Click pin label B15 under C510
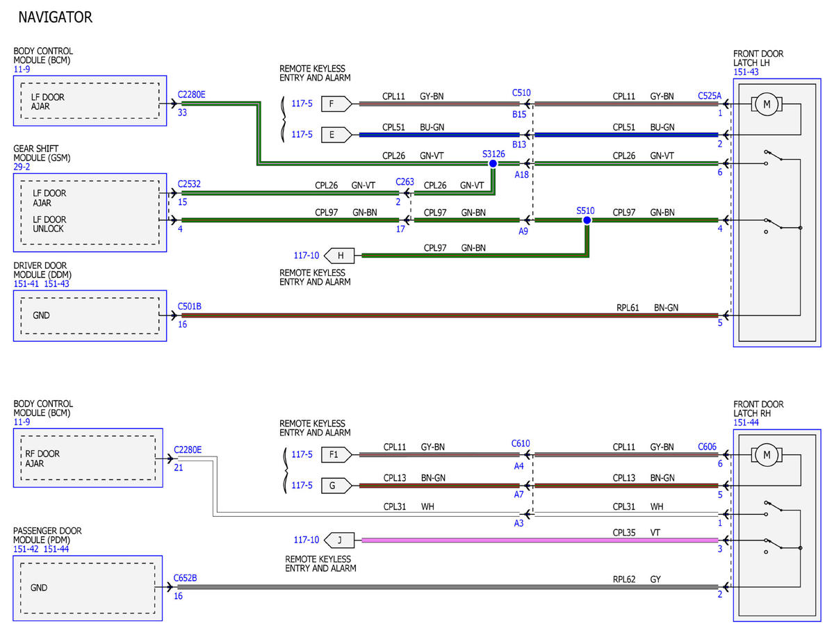Image resolution: width=834 pixels, height=644 pixels. click(x=520, y=115)
